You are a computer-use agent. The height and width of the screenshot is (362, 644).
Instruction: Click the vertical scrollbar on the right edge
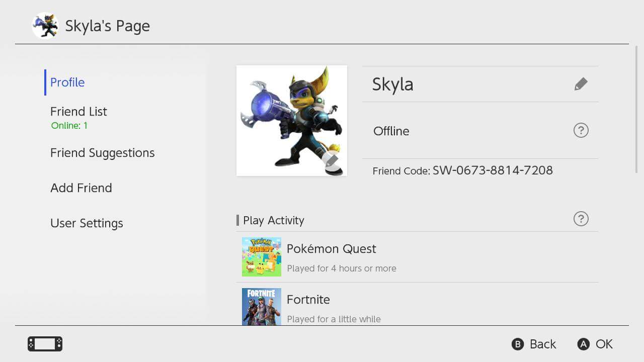(x=636, y=109)
